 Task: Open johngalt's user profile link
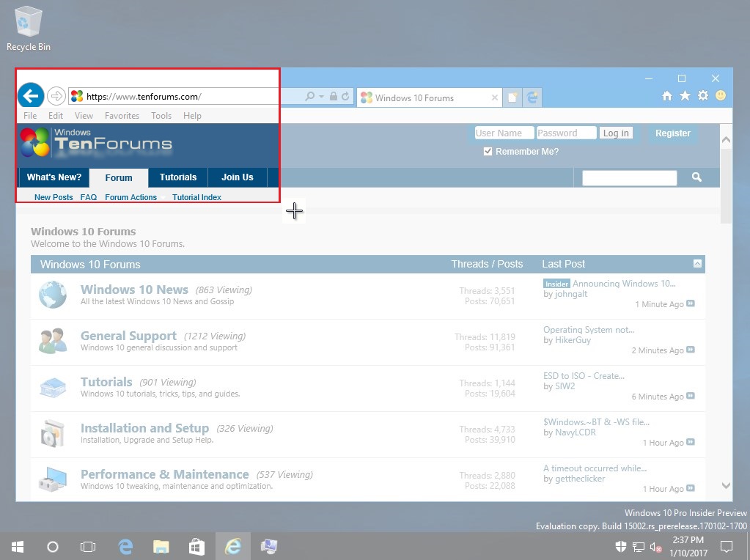point(571,294)
